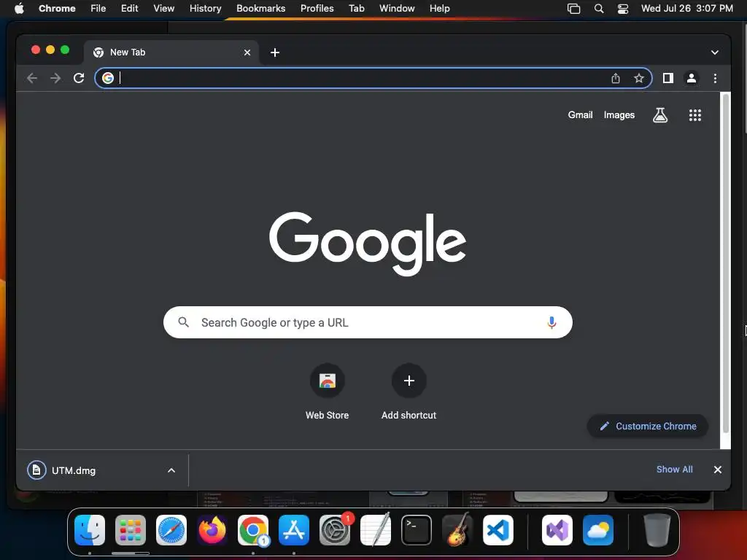Show All downloads
The height and width of the screenshot is (560, 747).
[675, 470]
